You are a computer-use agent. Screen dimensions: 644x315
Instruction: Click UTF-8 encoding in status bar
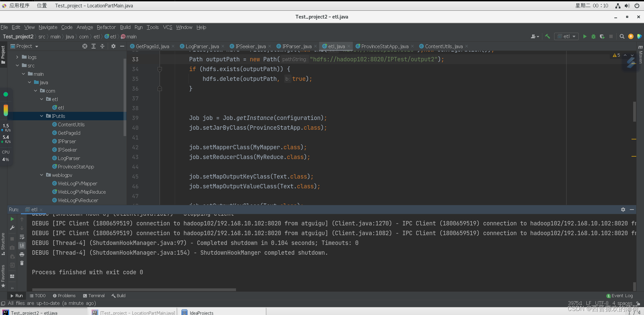(x=602, y=303)
